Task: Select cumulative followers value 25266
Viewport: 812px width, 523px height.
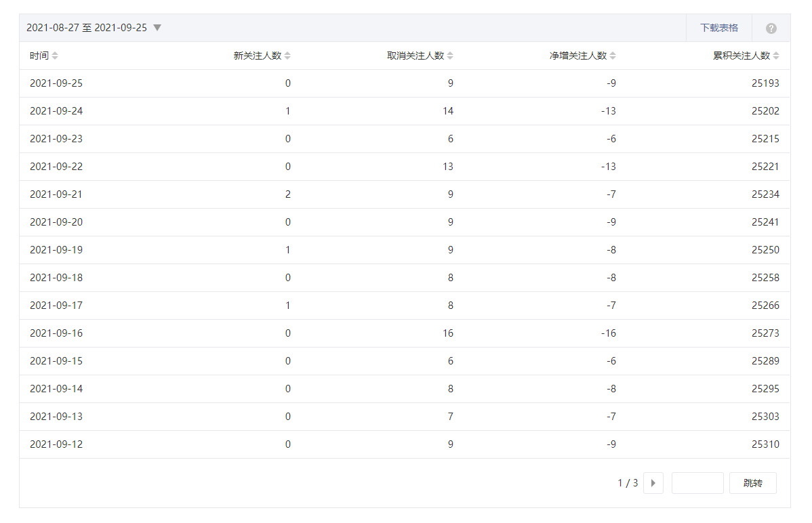Action: tap(765, 306)
